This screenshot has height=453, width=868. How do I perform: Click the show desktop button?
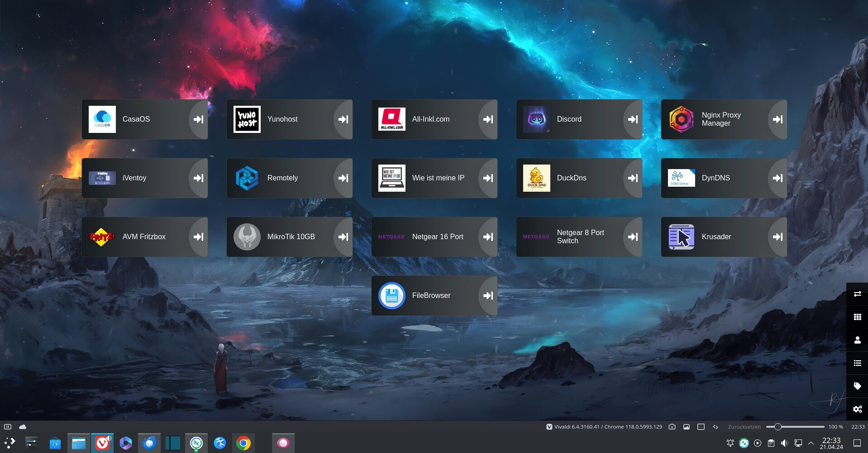pyautogui.click(x=857, y=443)
